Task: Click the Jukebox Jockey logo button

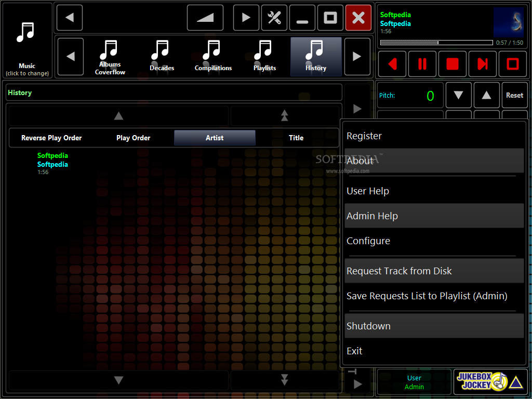Action: pos(490,382)
